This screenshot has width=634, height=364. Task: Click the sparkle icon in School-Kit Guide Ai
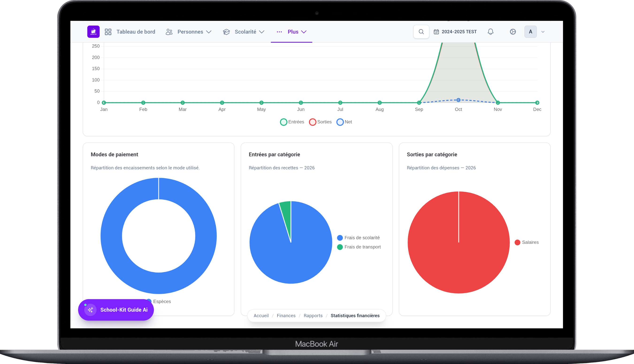tap(90, 310)
